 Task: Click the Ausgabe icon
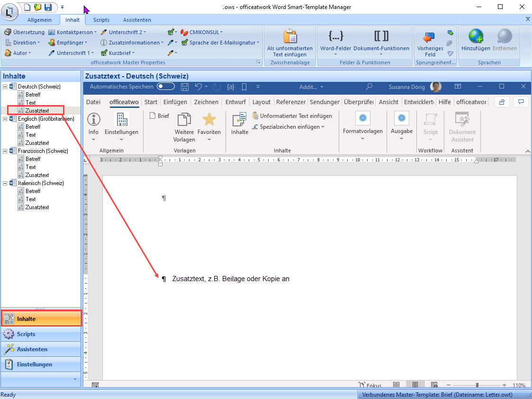[x=402, y=118]
